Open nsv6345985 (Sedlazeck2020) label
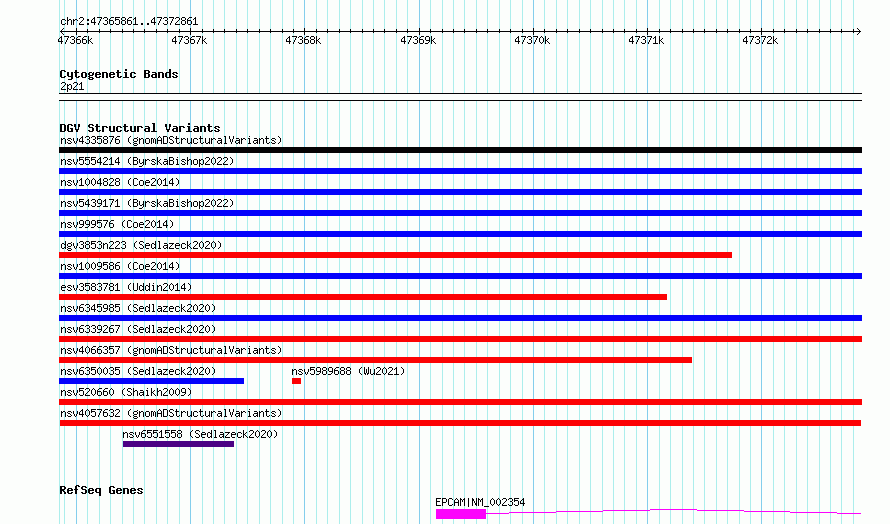 [x=138, y=308]
